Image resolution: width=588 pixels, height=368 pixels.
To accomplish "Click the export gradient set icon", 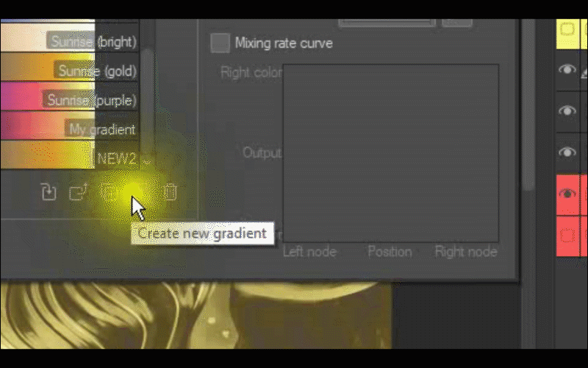I will coord(79,191).
